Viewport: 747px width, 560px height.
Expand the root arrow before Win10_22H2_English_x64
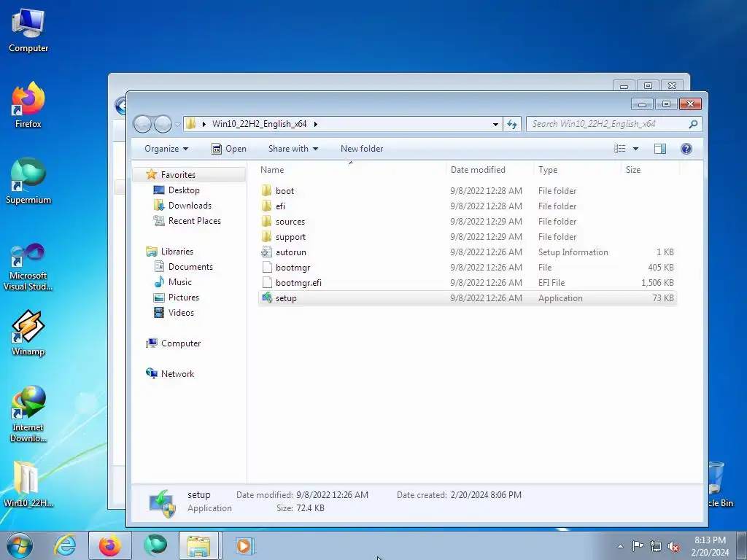click(204, 124)
